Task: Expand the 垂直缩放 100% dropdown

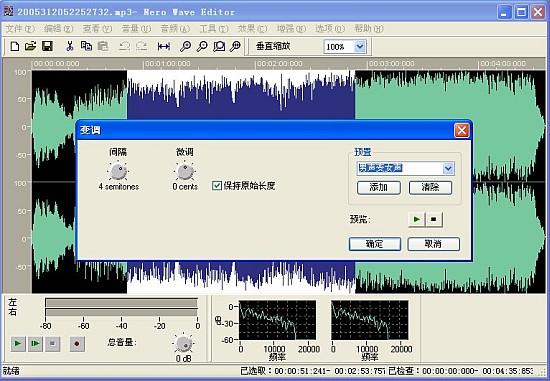Action: tap(360, 46)
